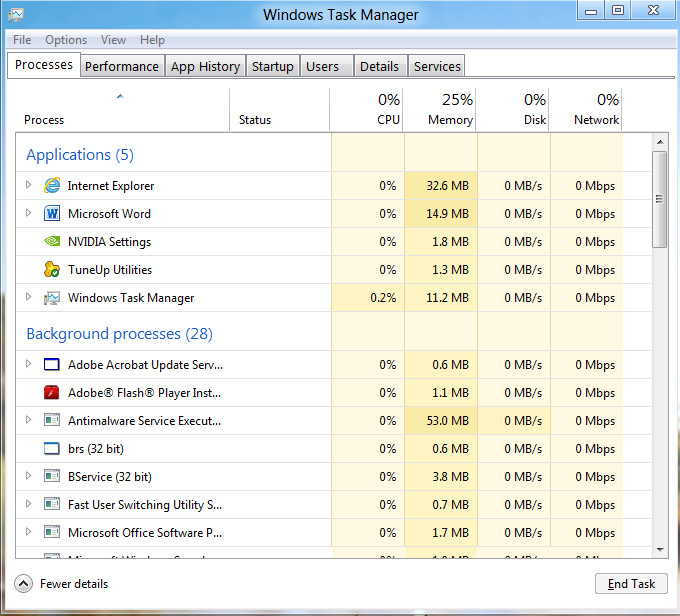Expand the Windows Task Manager process group

[28, 297]
